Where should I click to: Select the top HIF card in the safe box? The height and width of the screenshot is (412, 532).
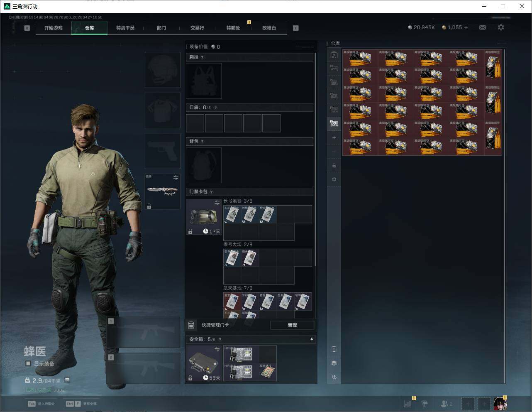[x=241, y=354]
